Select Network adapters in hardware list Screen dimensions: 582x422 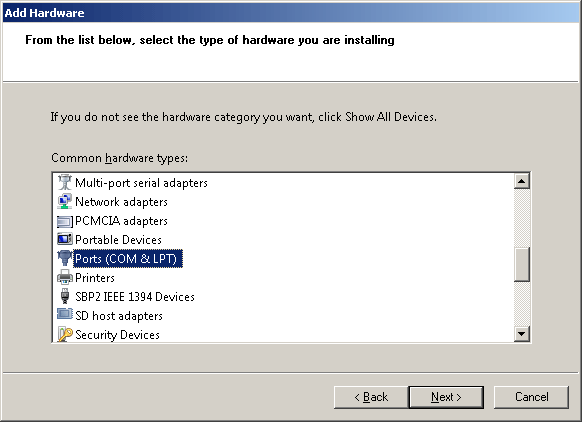tap(121, 202)
